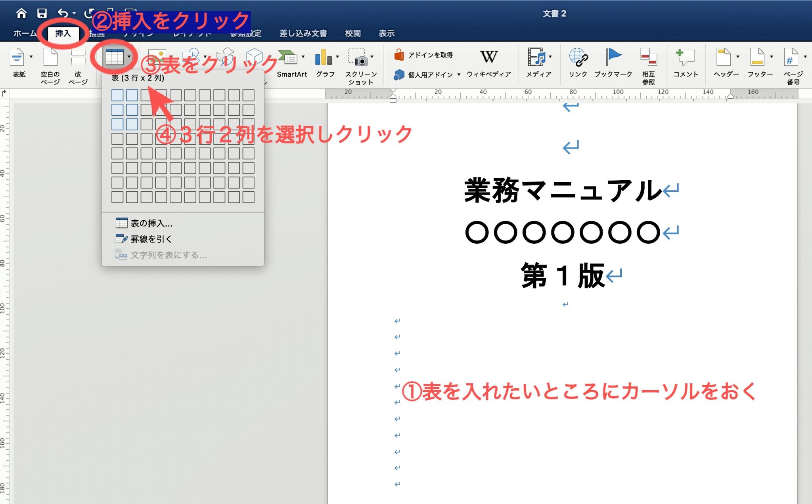Insert a 改ページ page break
The image size is (812, 504).
[78, 65]
